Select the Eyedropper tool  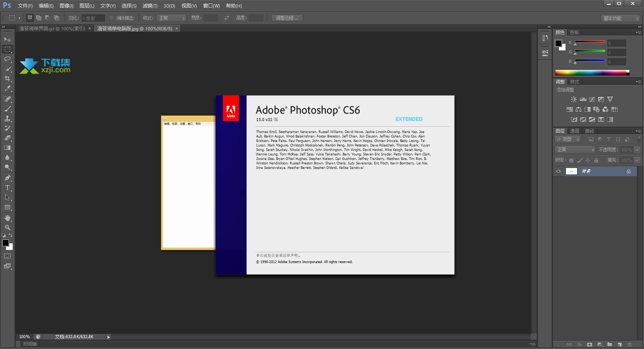(x=7, y=89)
